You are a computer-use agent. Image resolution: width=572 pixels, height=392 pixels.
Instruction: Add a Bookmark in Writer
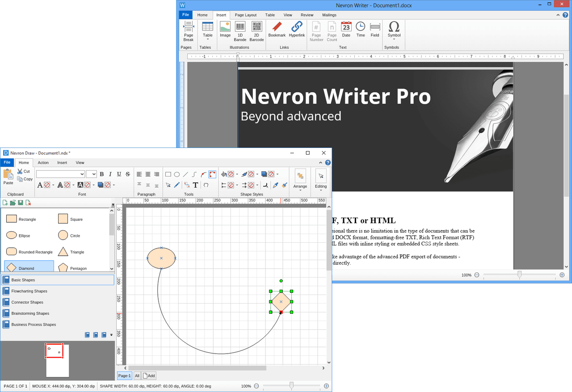(x=277, y=30)
